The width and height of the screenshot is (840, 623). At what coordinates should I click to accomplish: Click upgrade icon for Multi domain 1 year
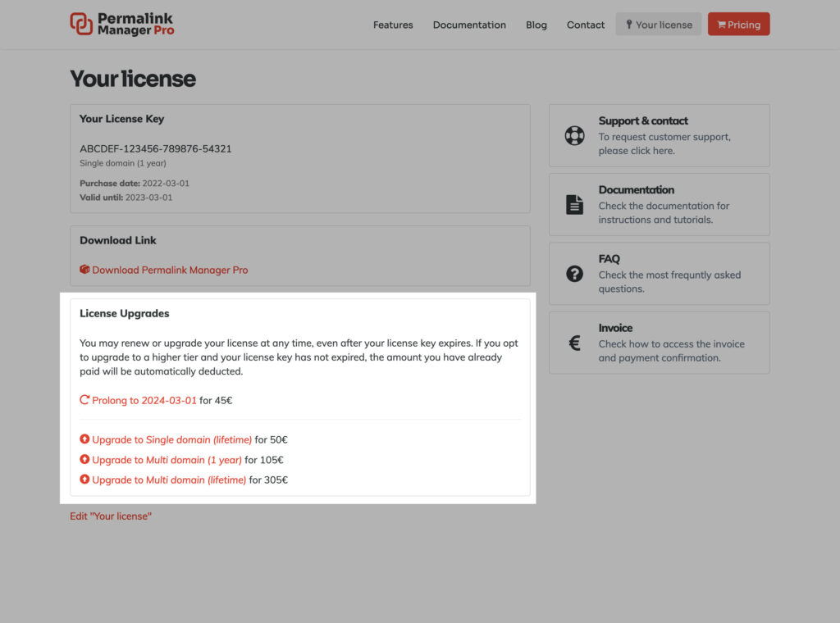[84, 459]
